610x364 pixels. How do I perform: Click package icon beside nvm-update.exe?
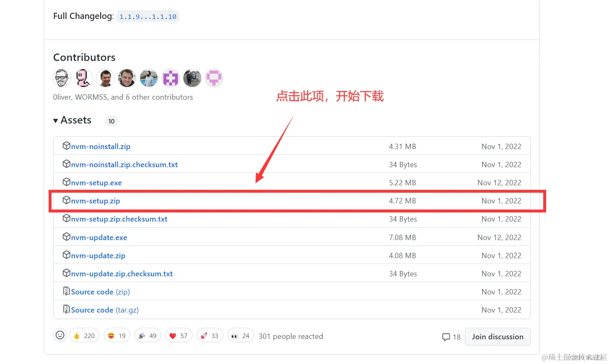[66, 237]
